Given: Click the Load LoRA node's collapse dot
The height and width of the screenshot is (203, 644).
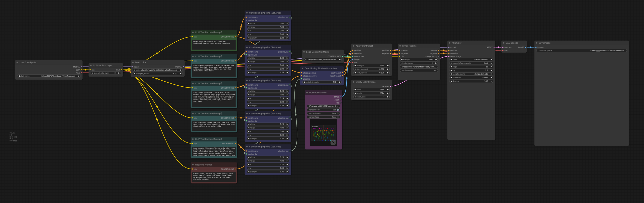Looking at the screenshot, I should coord(133,62).
